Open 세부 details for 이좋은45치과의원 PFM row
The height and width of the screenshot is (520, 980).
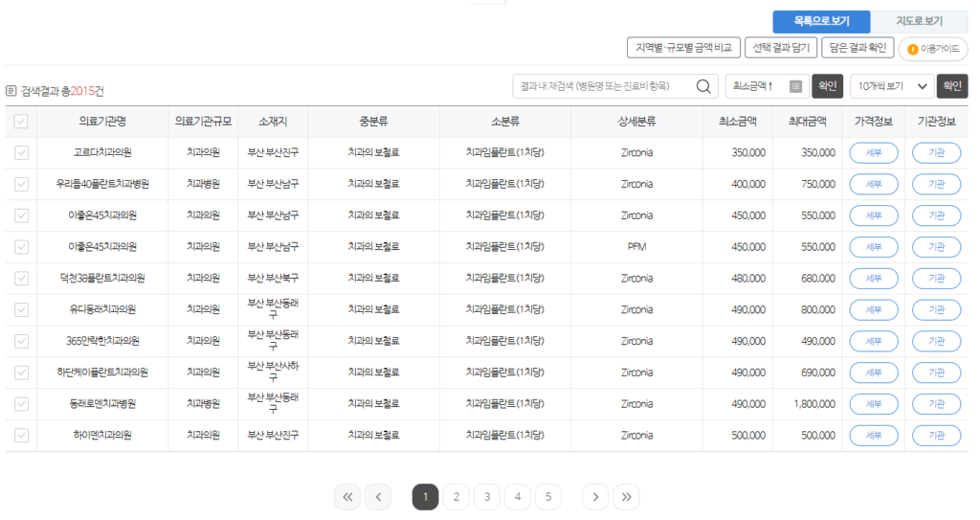tap(874, 246)
